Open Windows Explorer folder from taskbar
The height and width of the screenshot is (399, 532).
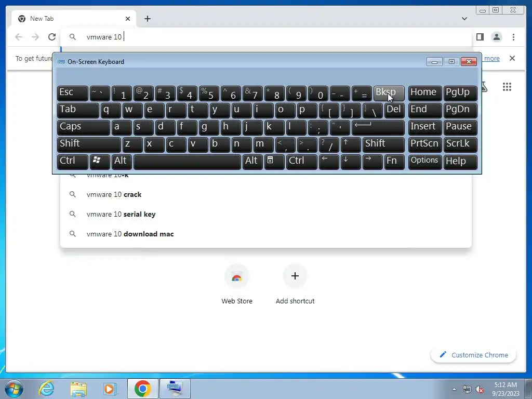78,389
